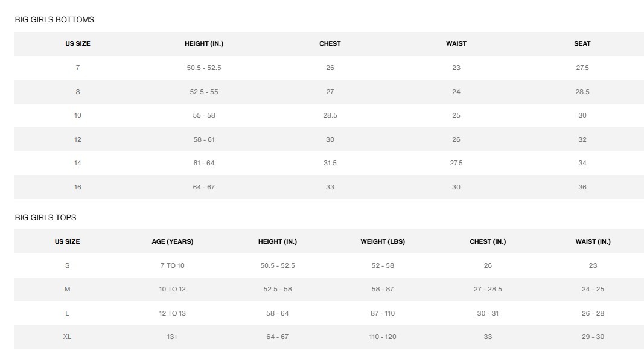Viewport: 644px width, 362px height.
Task: Click the 61 - 64 height cell
Action: coord(204,163)
